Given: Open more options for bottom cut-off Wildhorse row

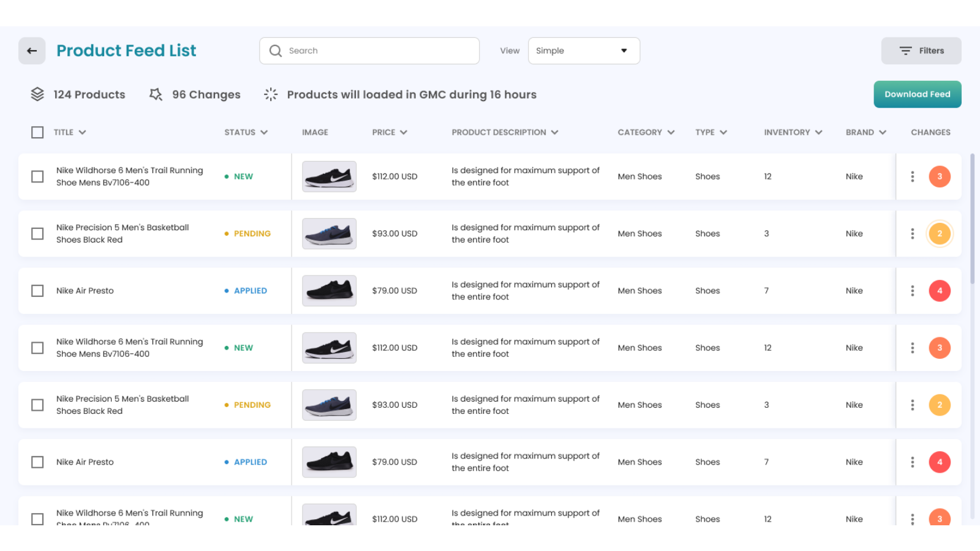Looking at the screenshot, I should coord(913,519).
